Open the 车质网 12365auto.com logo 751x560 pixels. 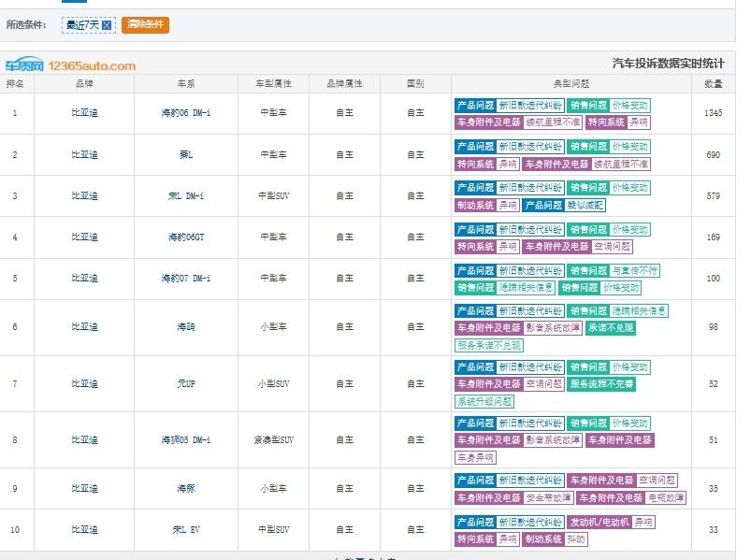coord(70,65)
